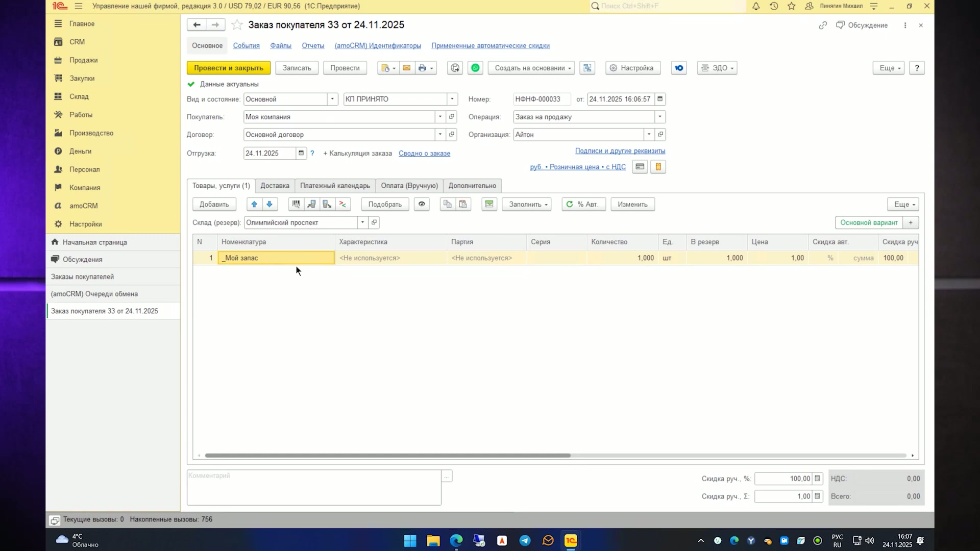This screenshot has width=980, height=551.
Task: Click the bookmark icon beside card icon
Action: [x=658, y=167]
